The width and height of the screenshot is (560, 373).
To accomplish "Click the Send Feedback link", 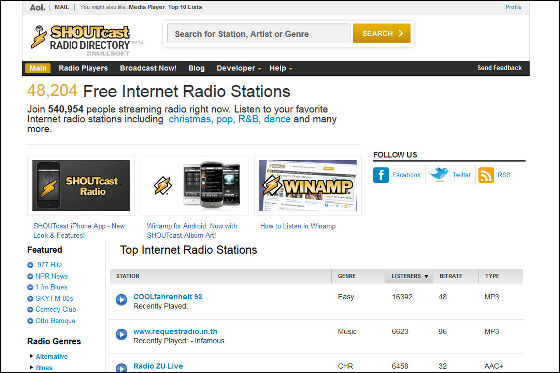I will click(500, 68).
